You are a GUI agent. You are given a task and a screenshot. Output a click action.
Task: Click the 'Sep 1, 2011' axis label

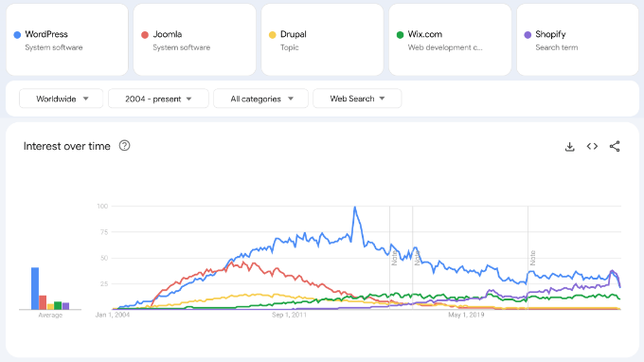(x=289, y=315)
